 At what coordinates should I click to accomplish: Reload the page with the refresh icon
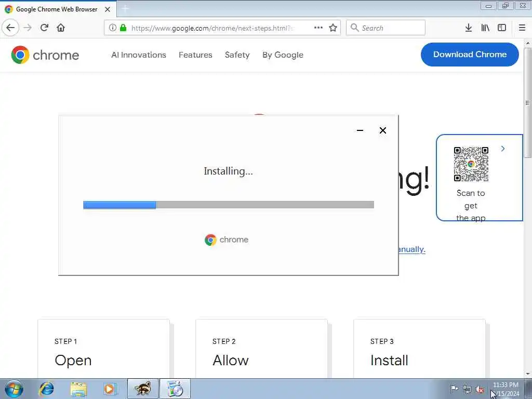pos(44,28)
